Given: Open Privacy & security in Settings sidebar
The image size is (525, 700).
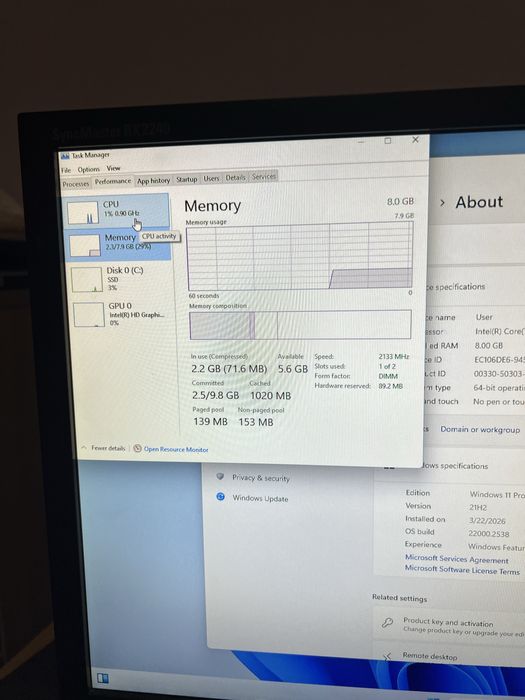Looking at the screenshot, I should click(261, 478).
